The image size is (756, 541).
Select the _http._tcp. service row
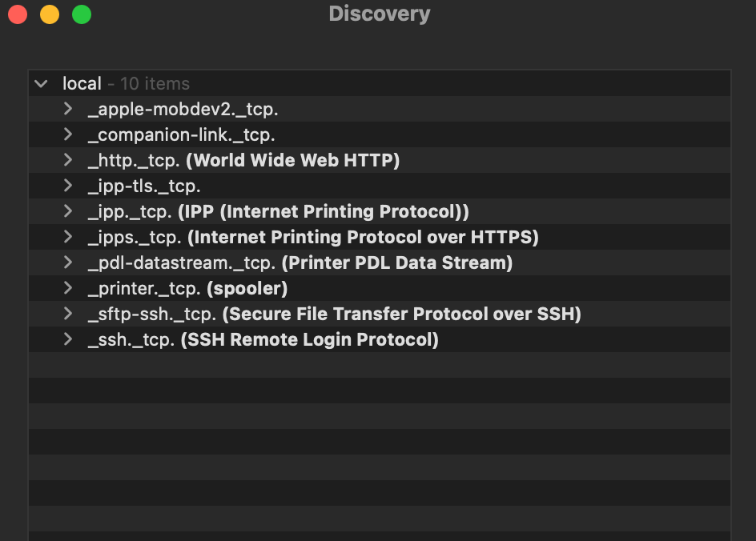pyautogui.click(x=380, y=160)
